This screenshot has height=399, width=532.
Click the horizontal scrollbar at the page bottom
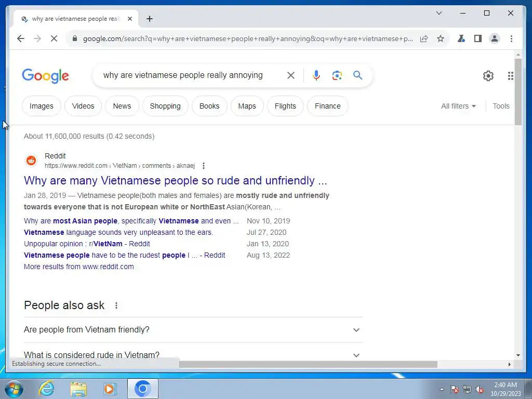pos(308,364)
